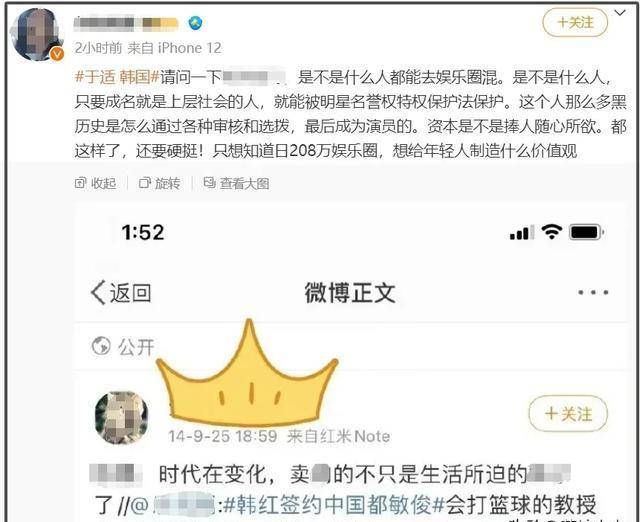The height and width of the screenshot is (522, 640).
Task: Open the three-dot more menu in 微博正文
Action: pyautogui.click(x=593, y=292)
